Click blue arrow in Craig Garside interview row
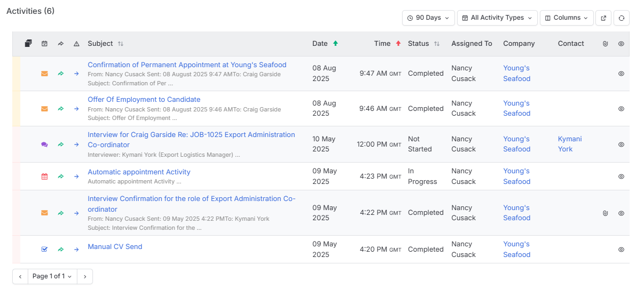Screen dimensions: 644x289 tap(76, 144)
